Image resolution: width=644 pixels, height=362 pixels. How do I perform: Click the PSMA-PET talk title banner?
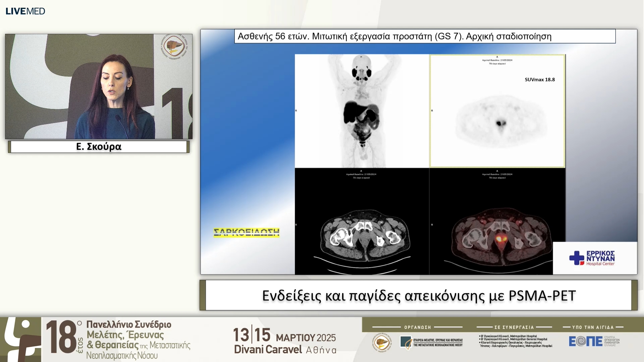tap(418, 295)
